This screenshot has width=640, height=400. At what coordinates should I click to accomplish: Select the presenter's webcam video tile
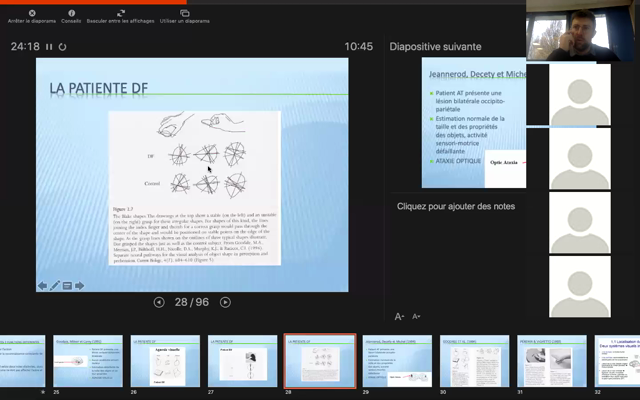click(582, 31)
